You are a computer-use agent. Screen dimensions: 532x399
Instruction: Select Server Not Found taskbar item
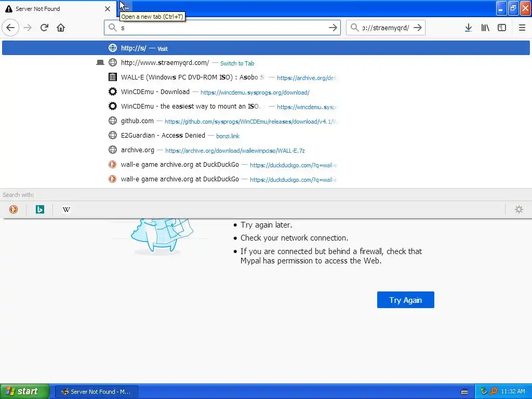[x=96, y=392]
